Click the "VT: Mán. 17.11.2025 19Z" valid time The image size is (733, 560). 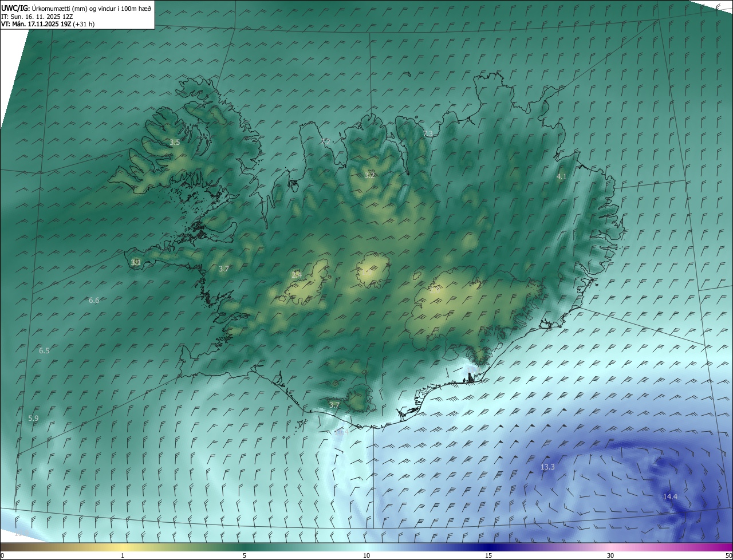coord(37,24)
